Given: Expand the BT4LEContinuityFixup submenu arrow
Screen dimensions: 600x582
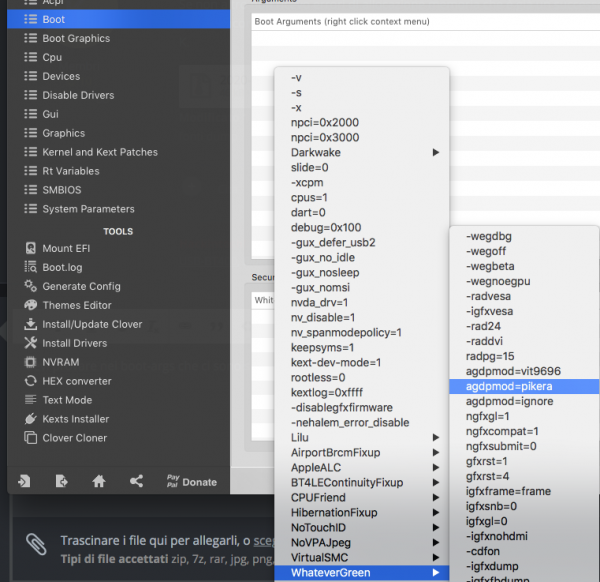Looking at the screenshot, I should [x=435, y=483].
